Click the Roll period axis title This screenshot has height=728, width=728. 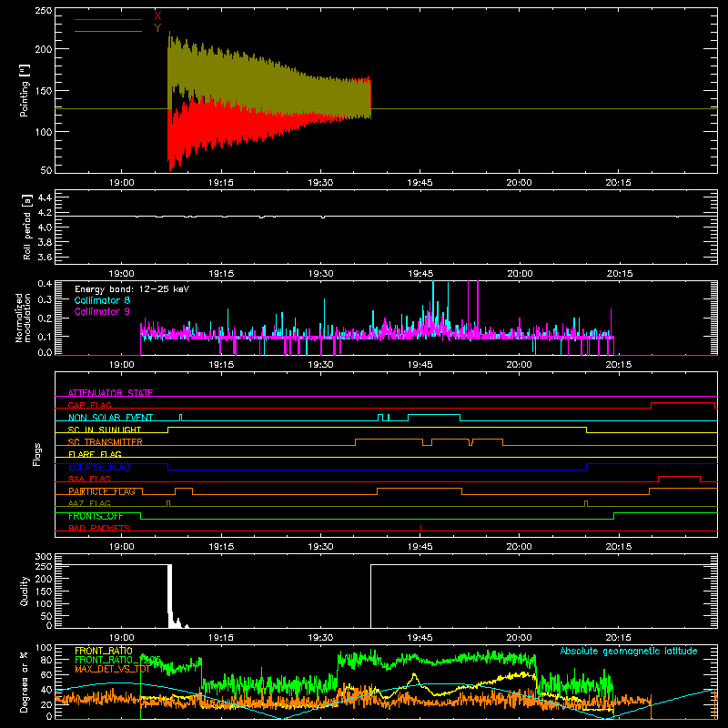pos(27,227)
